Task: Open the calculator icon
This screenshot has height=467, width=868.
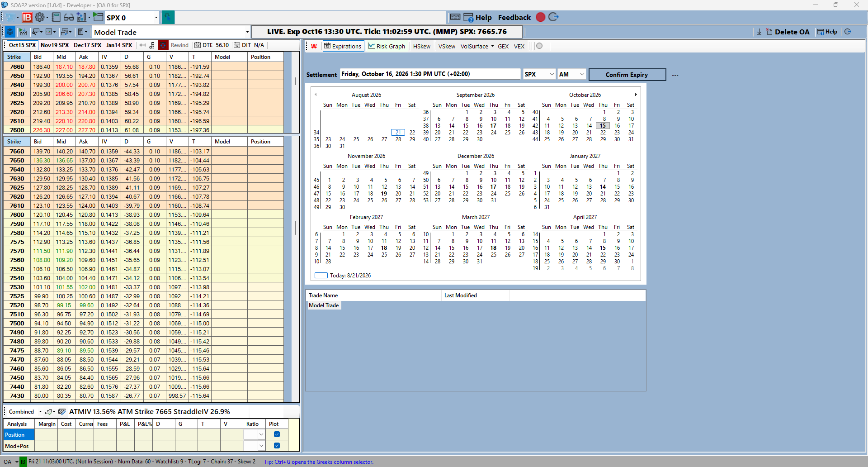Action: click(81, 32)
